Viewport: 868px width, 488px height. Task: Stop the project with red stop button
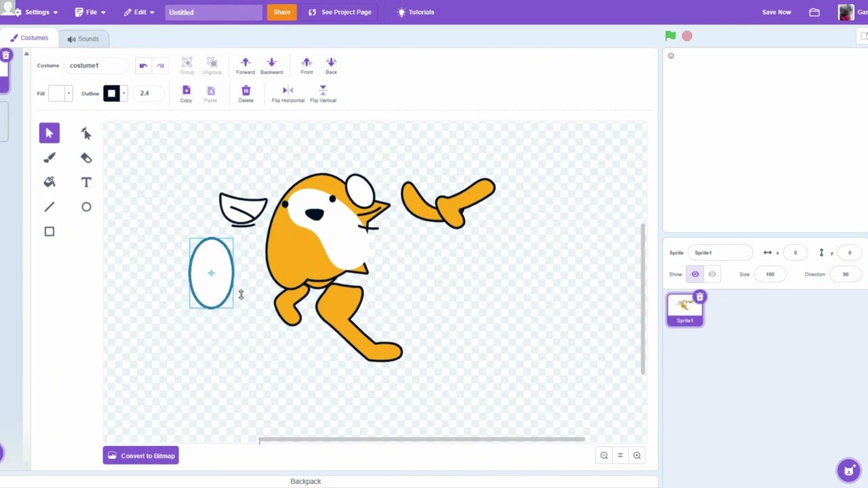(x=687, y=36)
